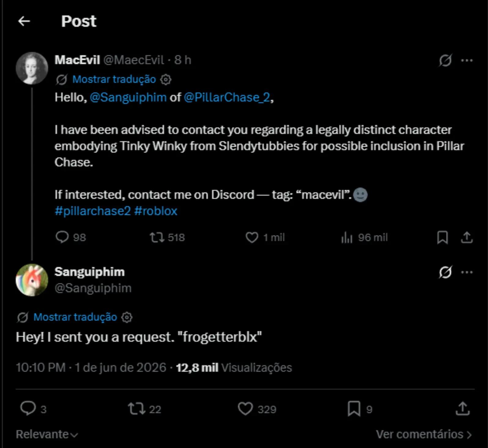This screenshot has width=488, height=448.
Task: Click Mostrar tradução on Sanguiphim's reply
Action: (75, 317)
